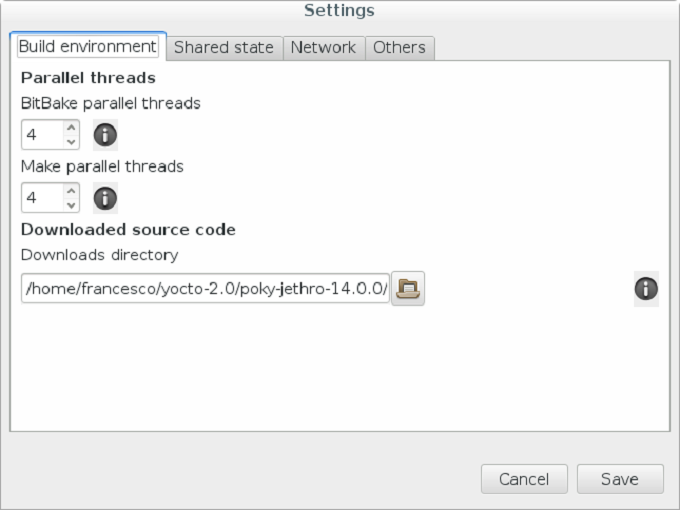This screenshot has width=680, height=510.
Task: Decrease BitBake parallel threads value
Action: 71,141
